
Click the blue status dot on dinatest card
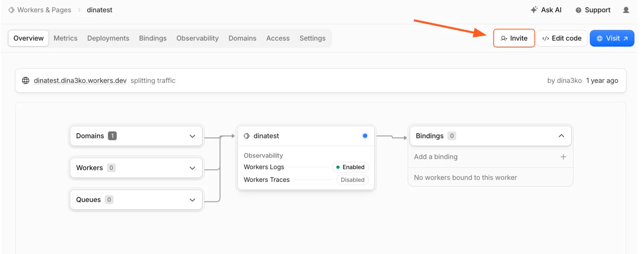(365, 136)
